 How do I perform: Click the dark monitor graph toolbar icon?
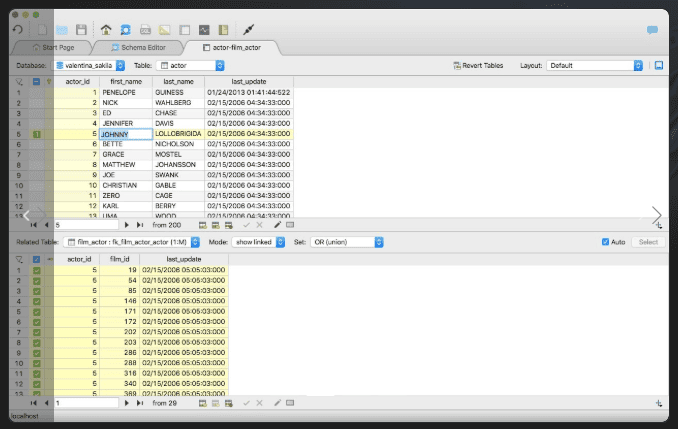point(204,29)
